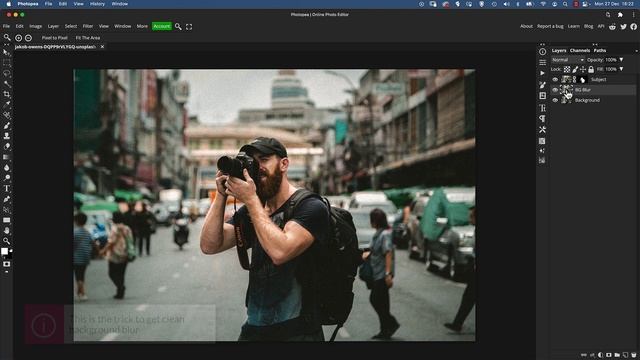Open the Filter menu
The width and height of the screenshot is (640, 360).
[x=88, y=26]
